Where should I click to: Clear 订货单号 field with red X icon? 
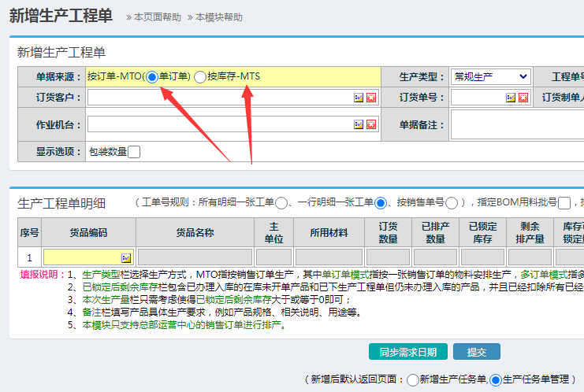(x=523, y=98)
